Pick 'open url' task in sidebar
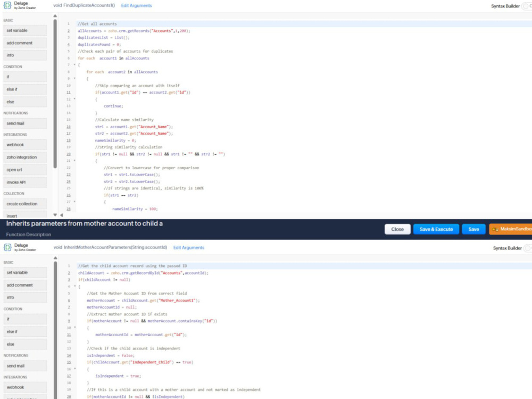 [x=25, y=170]
